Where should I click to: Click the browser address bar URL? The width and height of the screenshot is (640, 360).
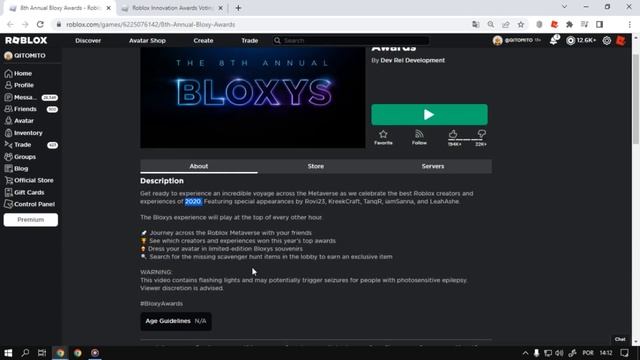[x=151, y=24]
